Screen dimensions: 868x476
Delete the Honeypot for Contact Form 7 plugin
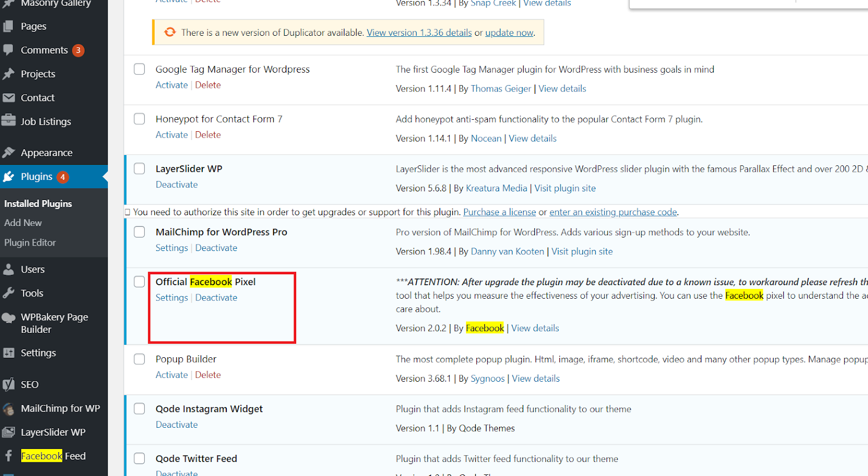click(x=208, y=135)
